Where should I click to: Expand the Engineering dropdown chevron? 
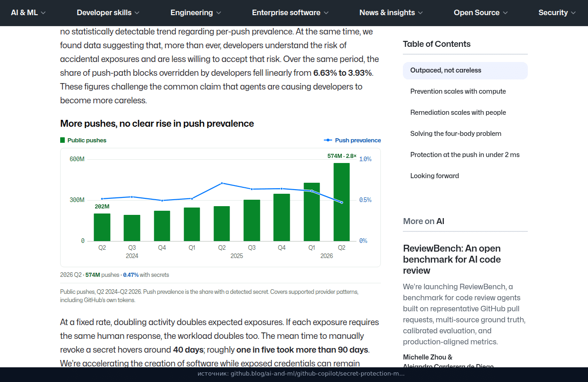[219, 13]
